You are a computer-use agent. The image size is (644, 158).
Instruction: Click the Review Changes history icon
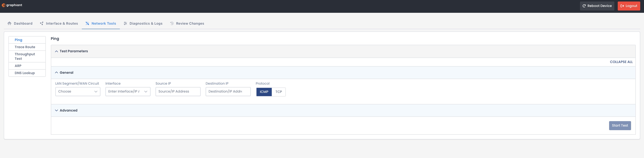[172, 23]
